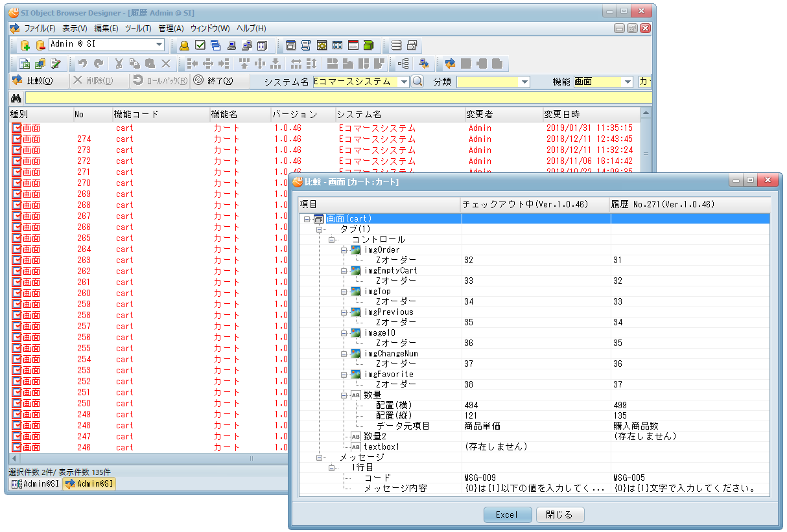Screen dimensions: 787x532
Task: Open the システム名 dropdown
Action: tap(404, 82)
